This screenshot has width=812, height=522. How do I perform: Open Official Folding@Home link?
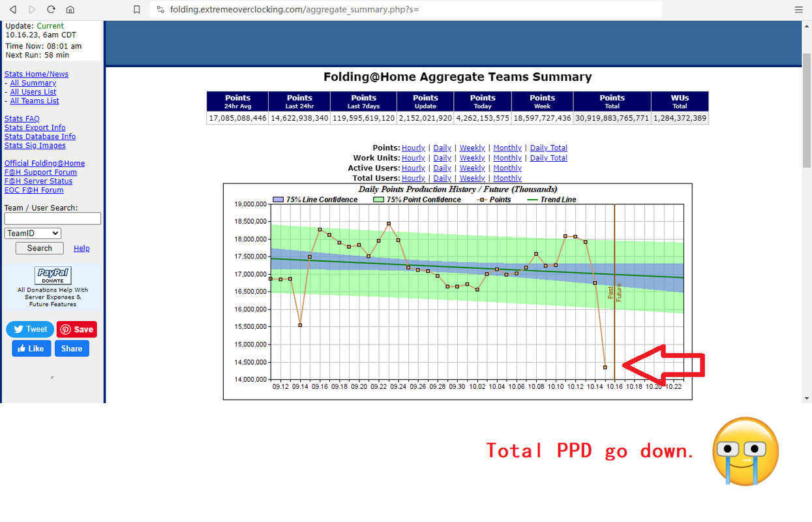coord(45,164)
